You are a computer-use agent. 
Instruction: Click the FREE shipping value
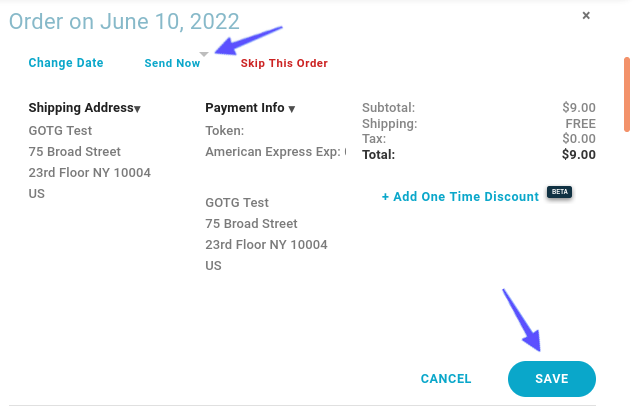coord(580,123)
